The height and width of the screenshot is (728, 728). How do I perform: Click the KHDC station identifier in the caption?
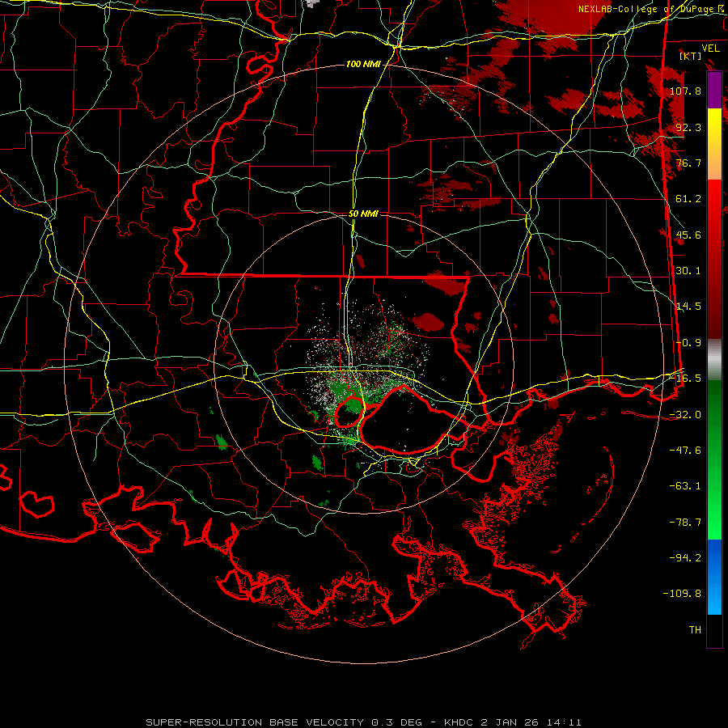coord(460,722)
